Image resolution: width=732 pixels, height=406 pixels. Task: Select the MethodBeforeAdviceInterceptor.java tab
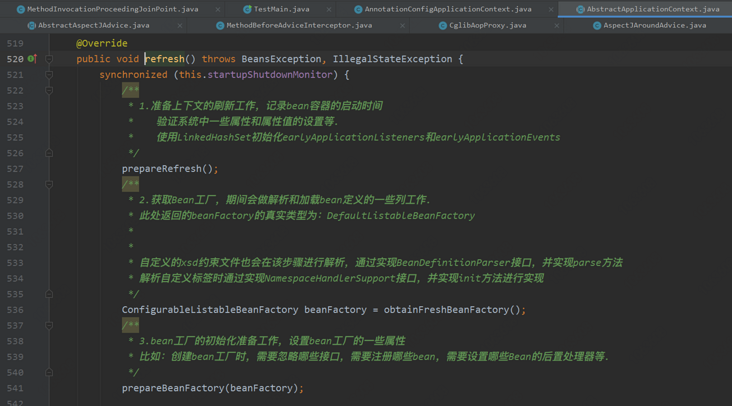tap(298, 25)
